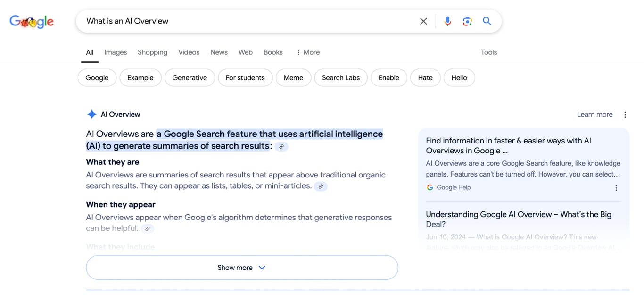Switch to the News tab
The height and width of the screenshot is (303, 644).
point(219,52)
